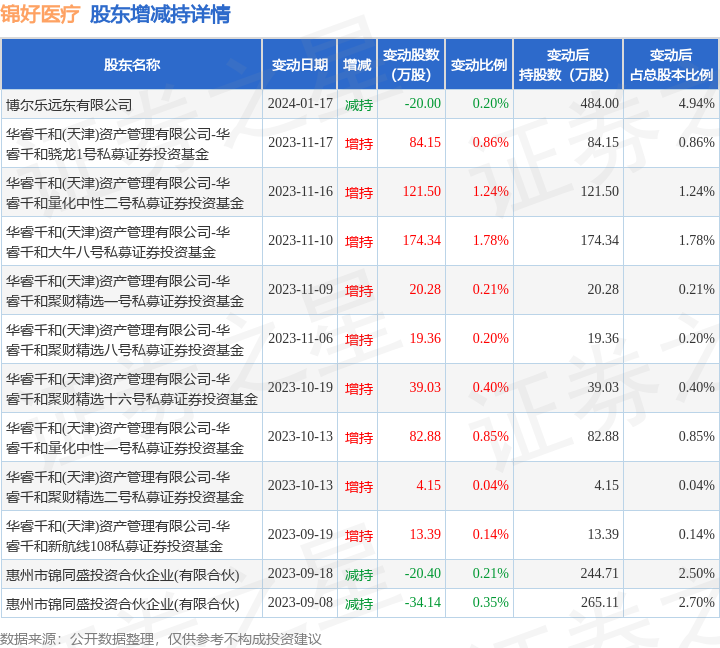The width and height of the screenshot is (720, 648).
Task: Select the 聚财精选二号私募证券投资基金 shareholder
Action: point(125,488)
